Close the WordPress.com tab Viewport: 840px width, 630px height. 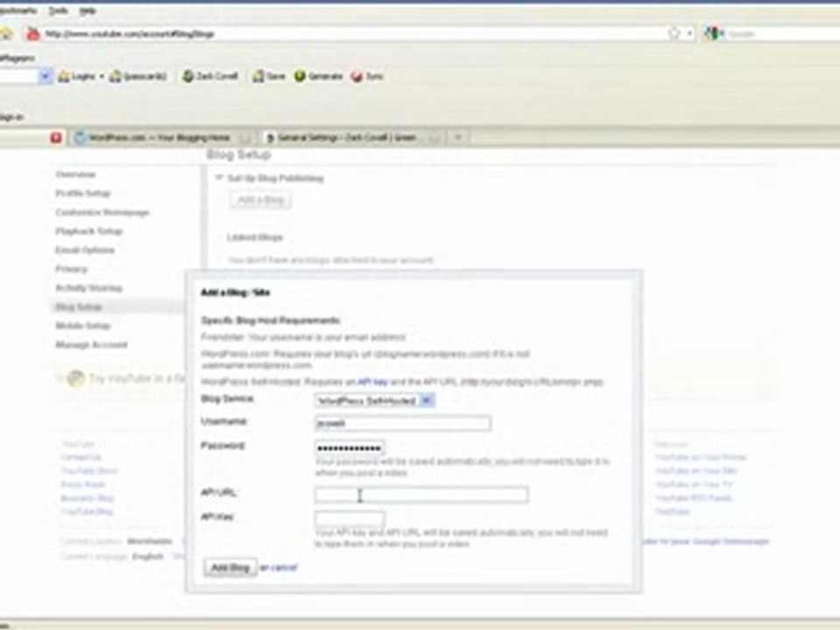(x=246, y=138)
